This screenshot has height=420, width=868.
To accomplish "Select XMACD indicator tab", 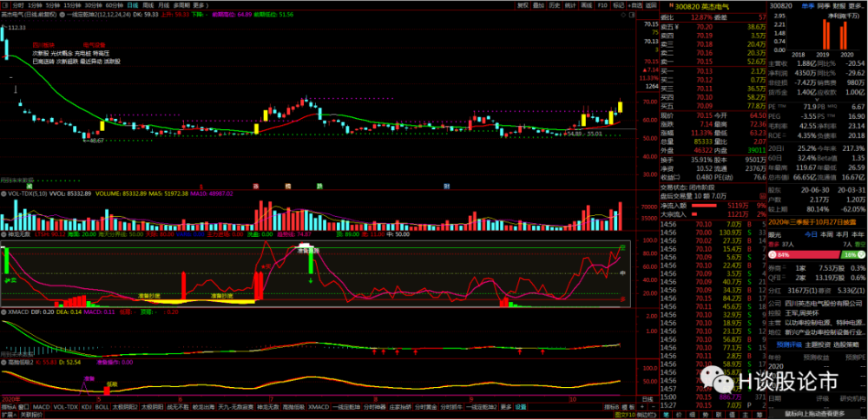I will tap(319, 407).
